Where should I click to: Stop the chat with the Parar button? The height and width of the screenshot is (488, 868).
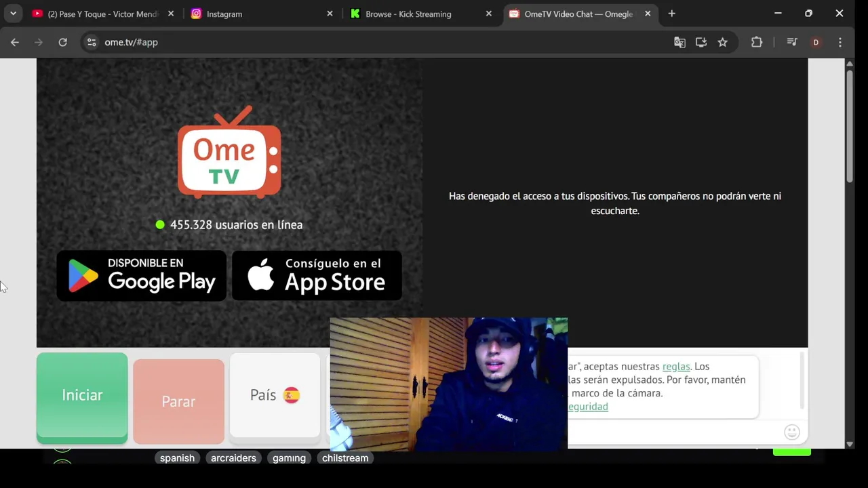[x=178, y=401]
